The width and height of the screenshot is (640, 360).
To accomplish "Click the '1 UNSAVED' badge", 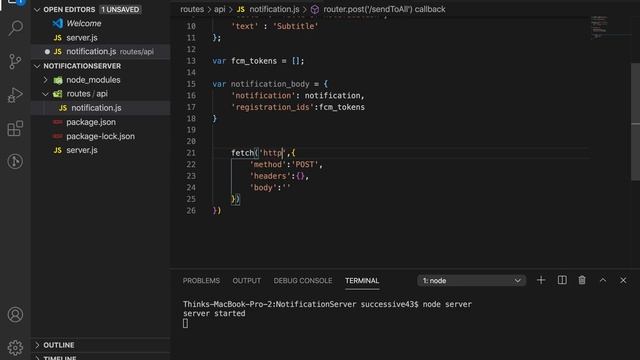I will (x=120, y=9).
